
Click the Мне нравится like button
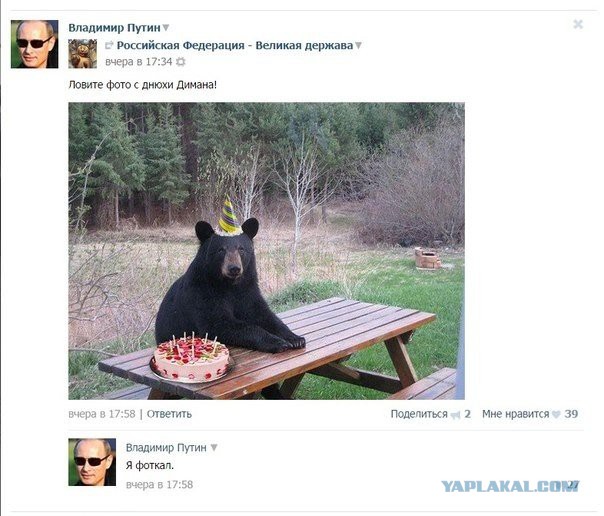(x=516, y=414)
